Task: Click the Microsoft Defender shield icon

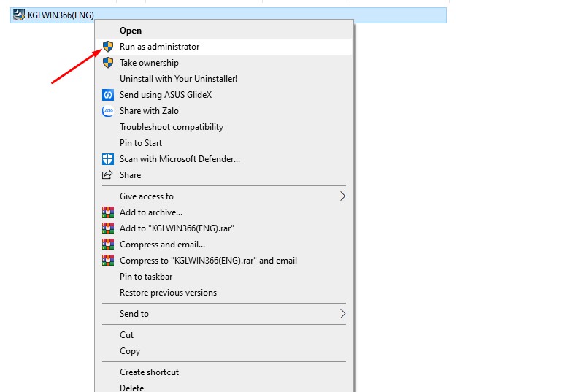Action: tap(108, 159)
